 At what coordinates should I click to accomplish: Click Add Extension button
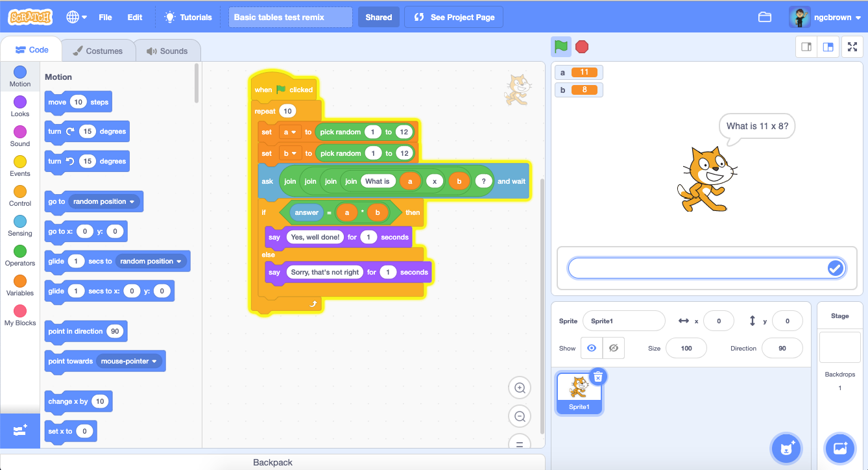pos(20,430)
